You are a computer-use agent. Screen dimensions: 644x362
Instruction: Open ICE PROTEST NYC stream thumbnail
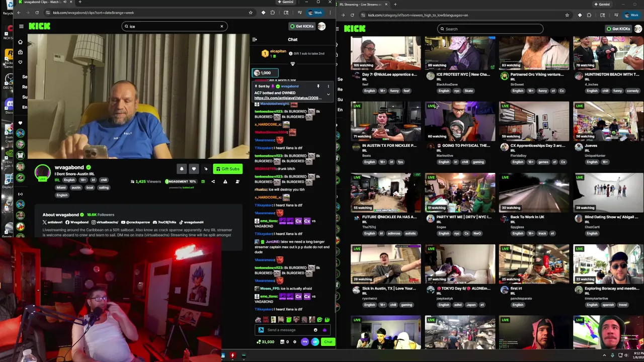point(460,52)
